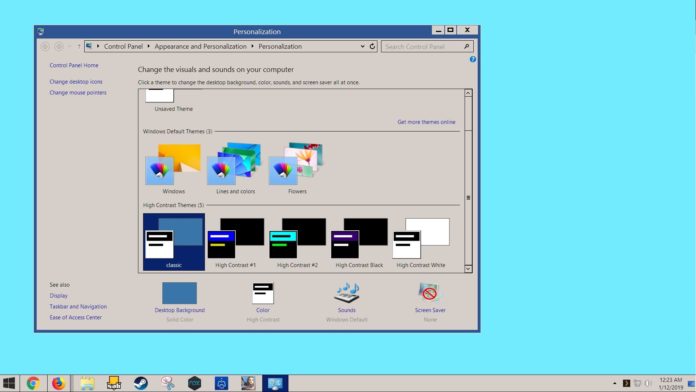Apply High Contrast #1 theme
This screenshot has height=392, width=696.
[235, 242]
